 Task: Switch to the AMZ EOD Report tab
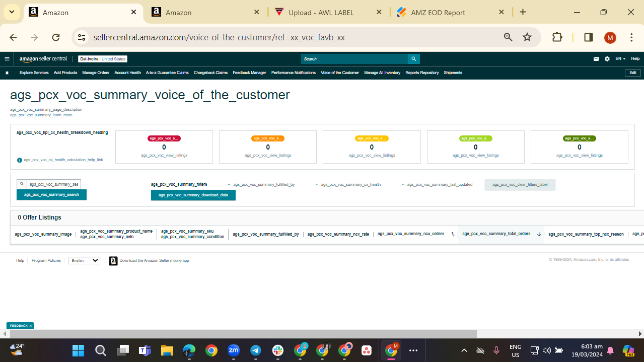tap(451, 13)
